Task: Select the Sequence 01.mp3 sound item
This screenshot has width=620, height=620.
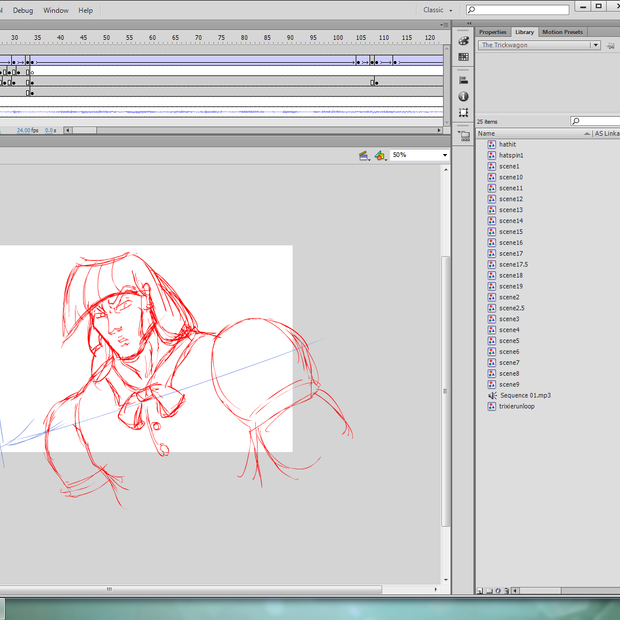Action: click(x=525, y=395)
